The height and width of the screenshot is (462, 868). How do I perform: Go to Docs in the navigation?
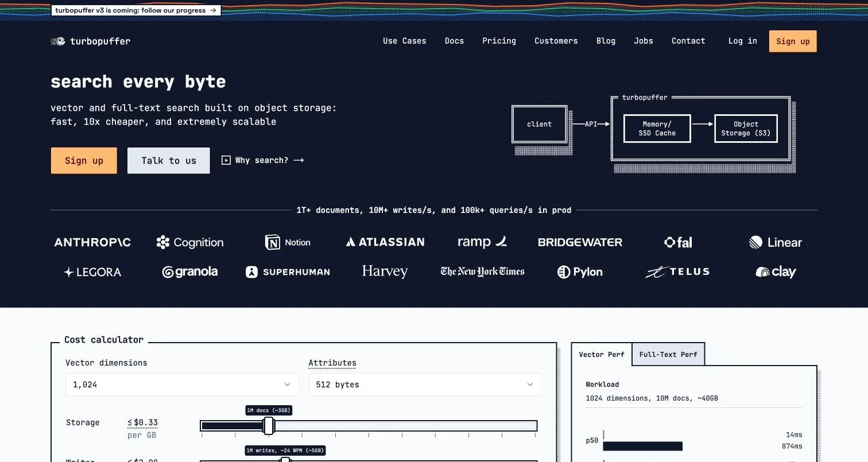click(x=454, y=41)
